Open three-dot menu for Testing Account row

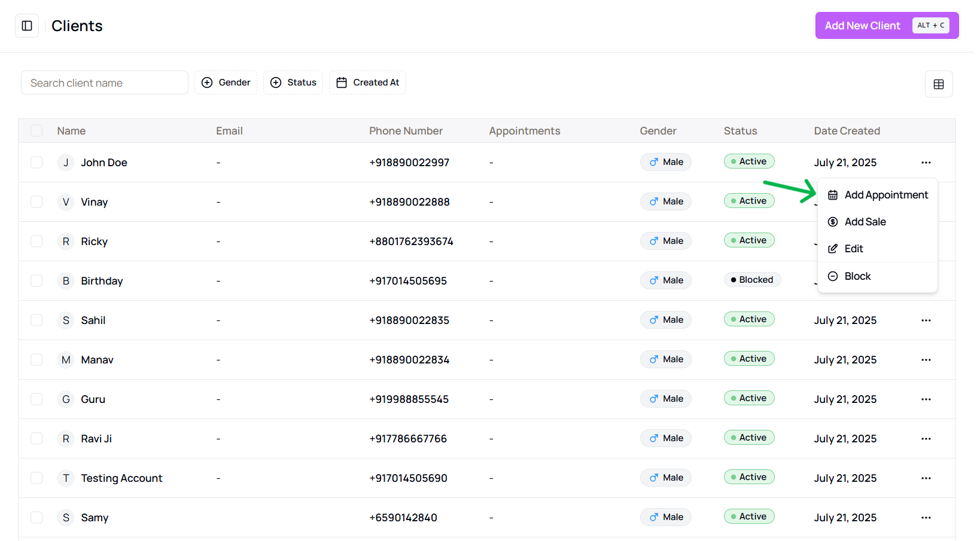click(x=926, y=478)
